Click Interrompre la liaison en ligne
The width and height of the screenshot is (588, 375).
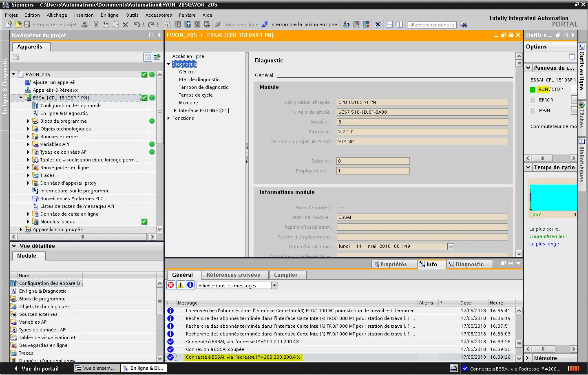click(299, 24)
